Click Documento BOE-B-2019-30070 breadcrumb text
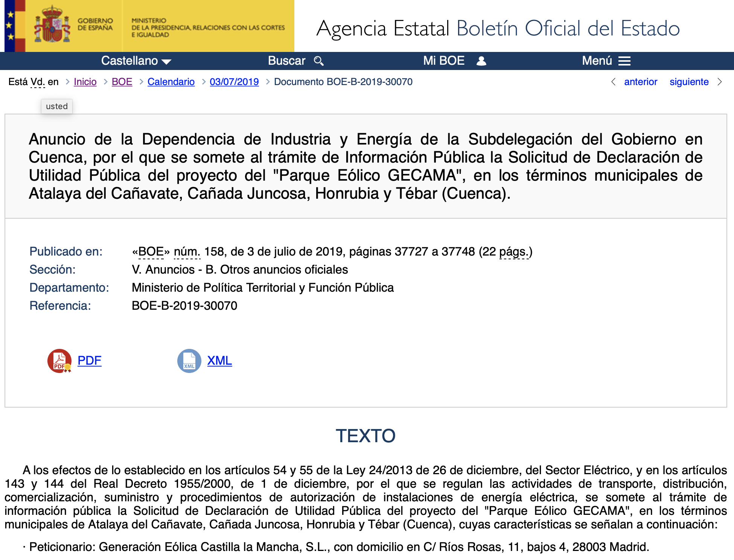734x560 pixels. click(x=343, y=82)
